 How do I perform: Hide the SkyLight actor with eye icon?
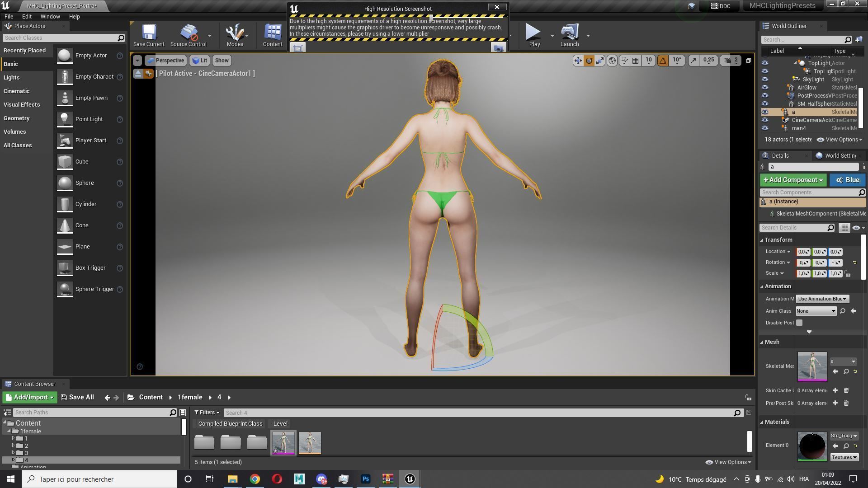point(765,80)
